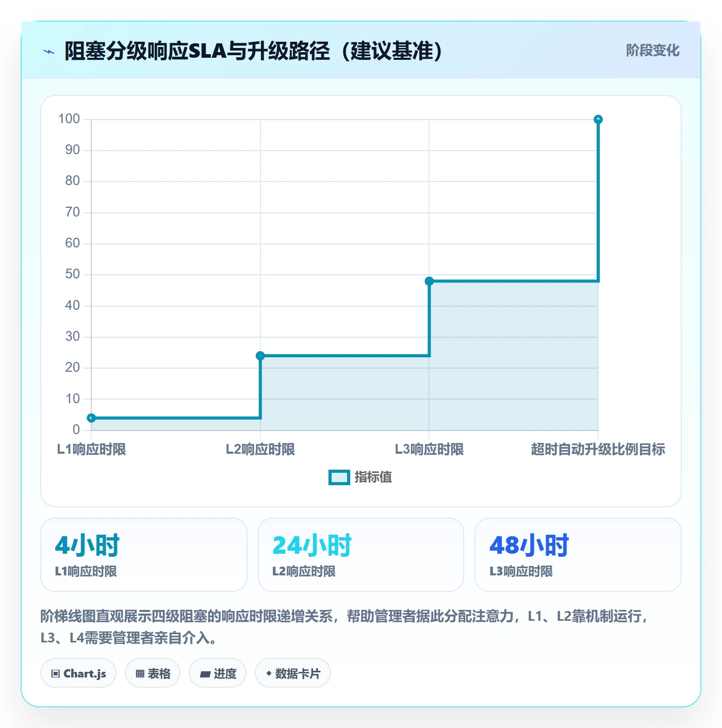Screen dimensions: 722x728
Task: Click the 阶段变化 label in the header
Action: pyautogui.click(x=652, y=51)
